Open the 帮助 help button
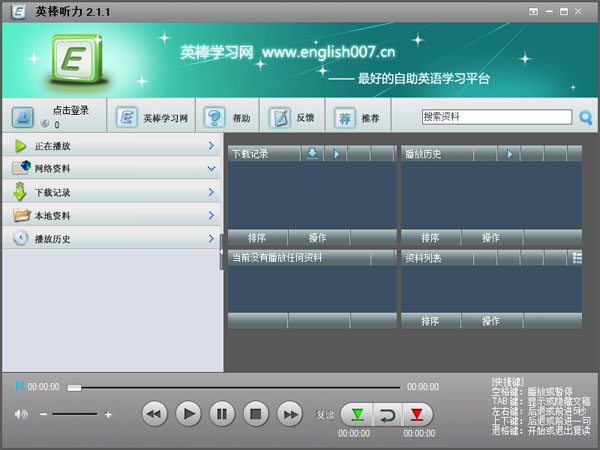This screenshot has width=600, height=450. (x=227, y=117)
